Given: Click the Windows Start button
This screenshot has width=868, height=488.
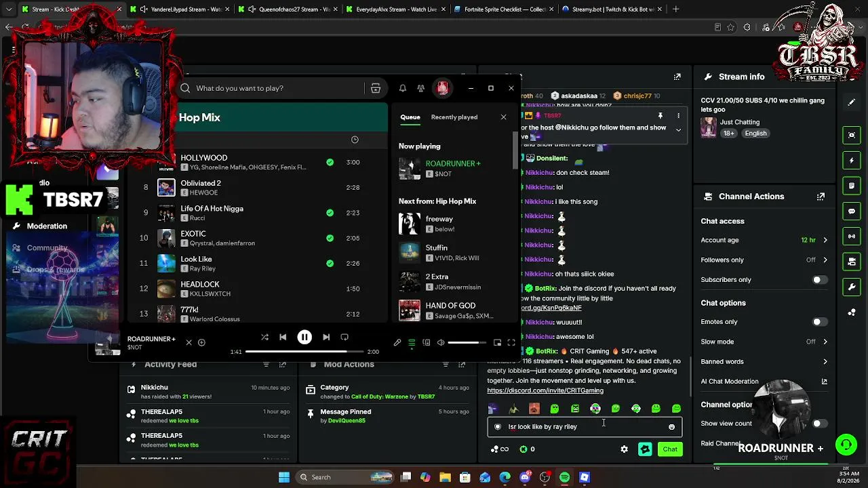Looking at the screenshot, I should 284,477.
